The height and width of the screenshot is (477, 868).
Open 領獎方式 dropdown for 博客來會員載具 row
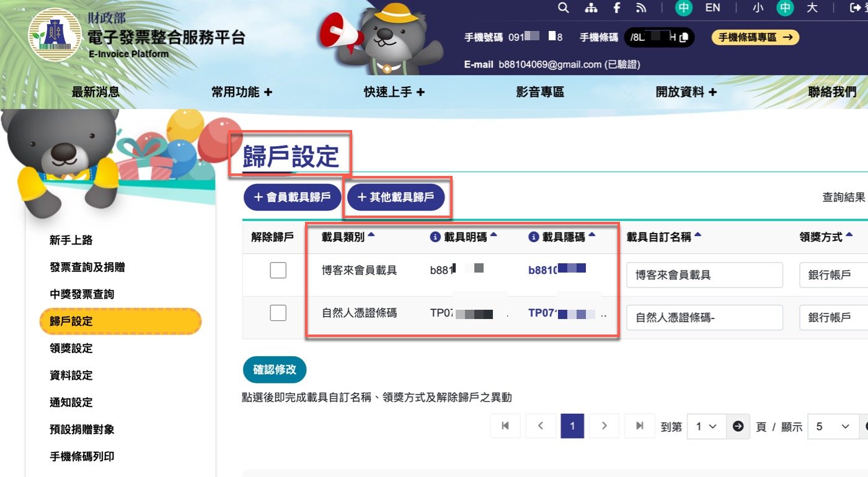coord(833,274)
